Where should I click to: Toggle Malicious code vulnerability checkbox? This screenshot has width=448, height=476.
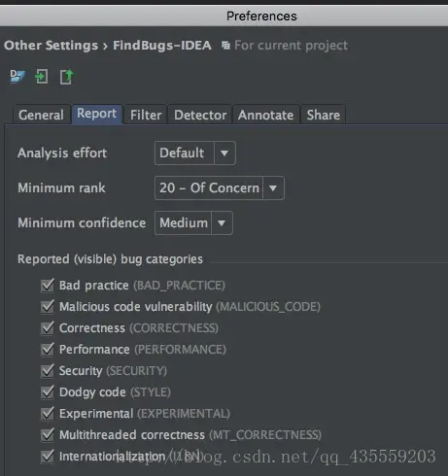[48, 307]
